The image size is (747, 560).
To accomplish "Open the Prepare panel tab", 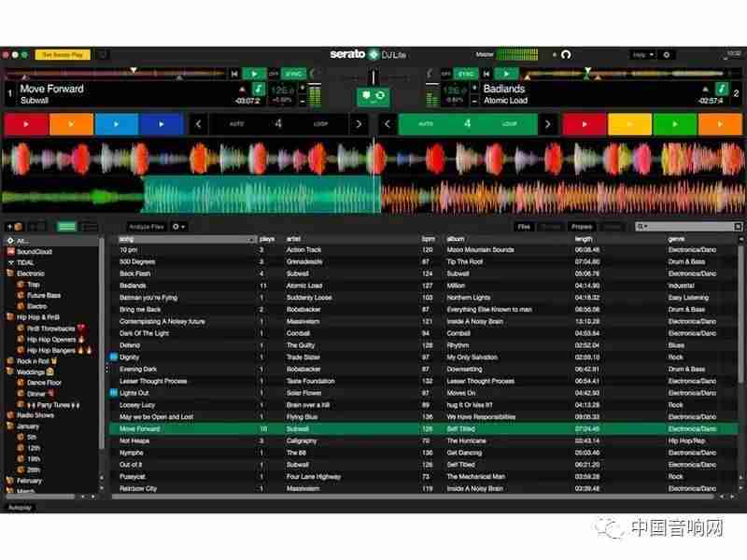I will pos(582,227).
